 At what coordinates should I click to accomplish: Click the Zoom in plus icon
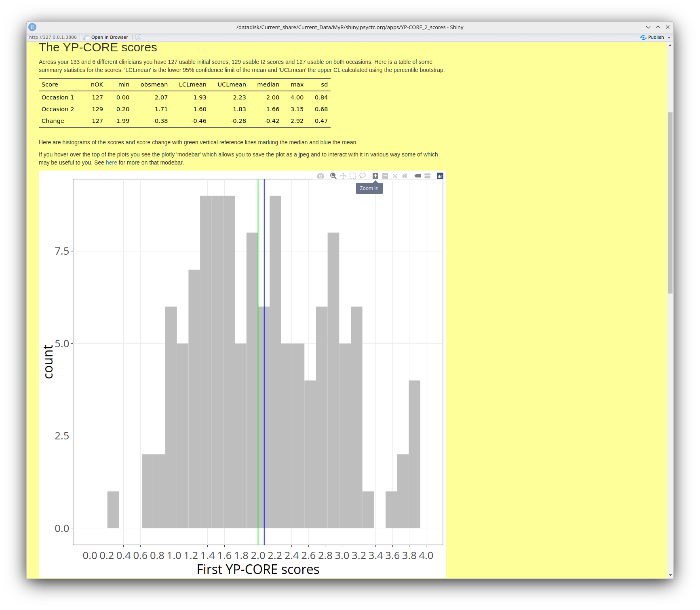pos(375,176)
